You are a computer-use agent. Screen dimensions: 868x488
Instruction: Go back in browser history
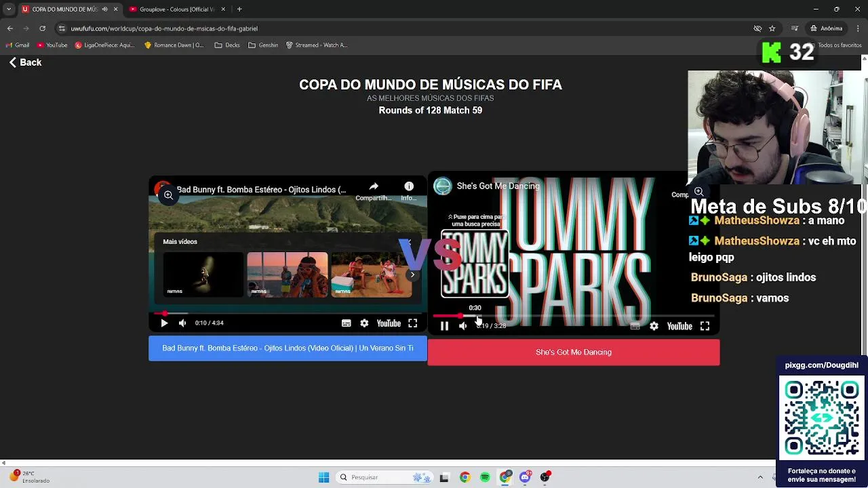(x=9, y=28)
